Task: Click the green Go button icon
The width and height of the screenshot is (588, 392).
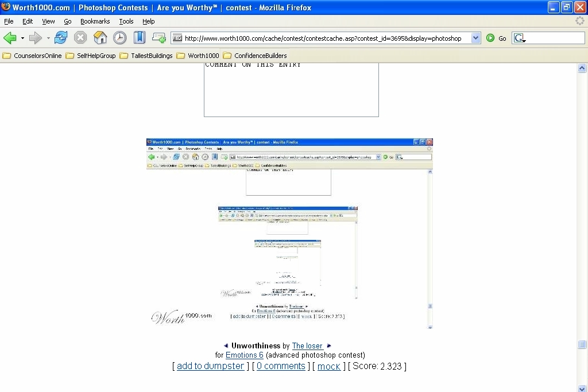Action: pos(490,38)
